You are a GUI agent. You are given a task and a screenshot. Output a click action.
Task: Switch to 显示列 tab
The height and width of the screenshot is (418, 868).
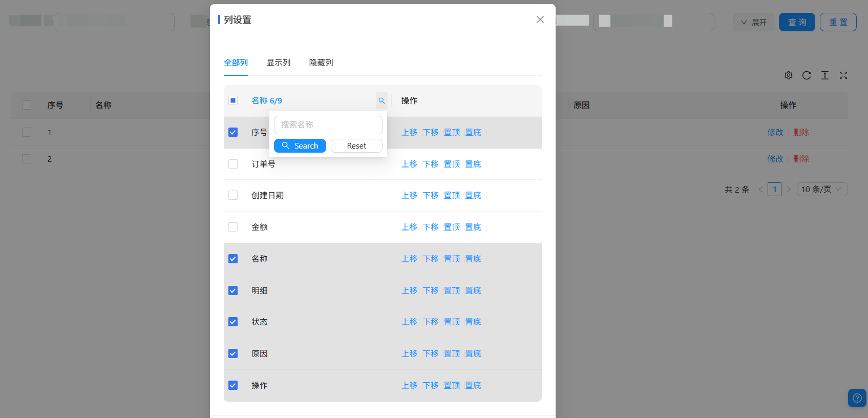279,62
